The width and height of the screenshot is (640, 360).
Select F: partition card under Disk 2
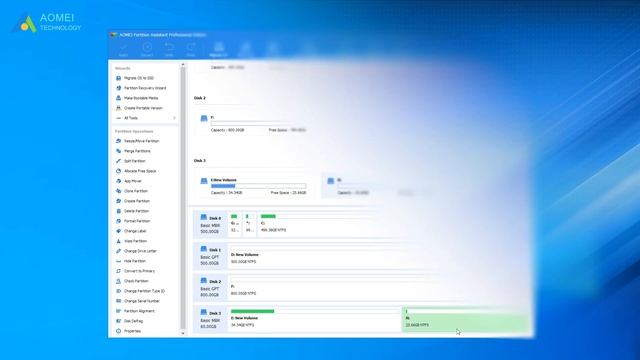[254, 124]
